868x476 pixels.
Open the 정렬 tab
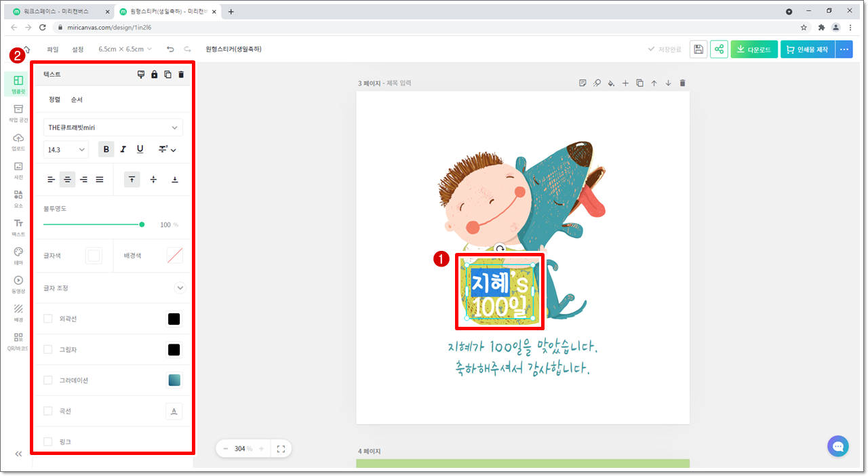(x=54, y=100)
